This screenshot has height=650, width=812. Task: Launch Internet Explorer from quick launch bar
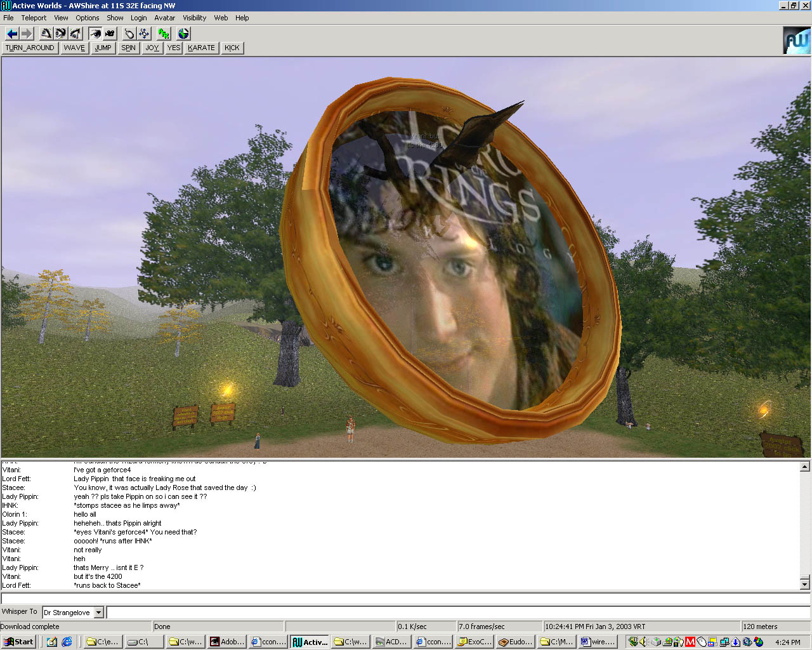click(x=67, y=642)
